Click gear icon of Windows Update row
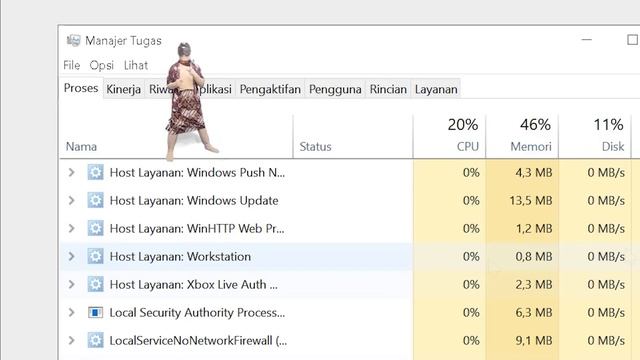 pyautogui.click(x=95, y=200)
